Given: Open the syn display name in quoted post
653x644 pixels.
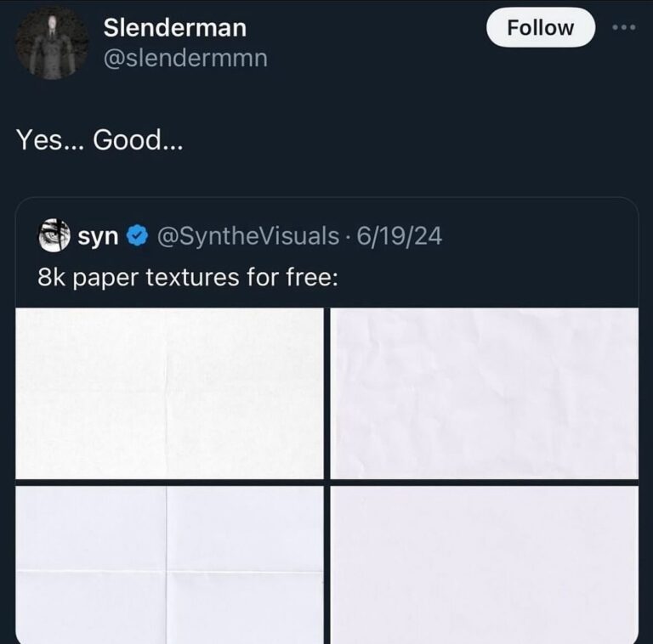Looking at the screenshot, I should [x=98, y=235].
